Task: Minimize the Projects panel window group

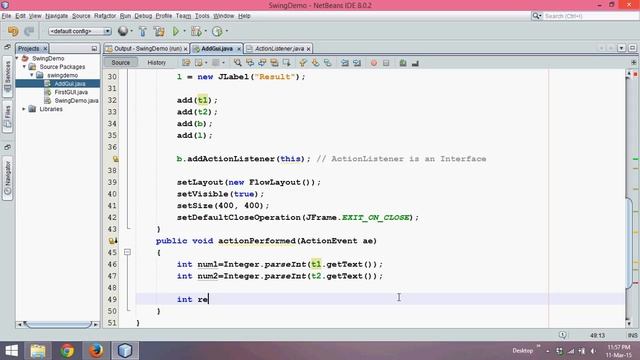Action: 94,49
